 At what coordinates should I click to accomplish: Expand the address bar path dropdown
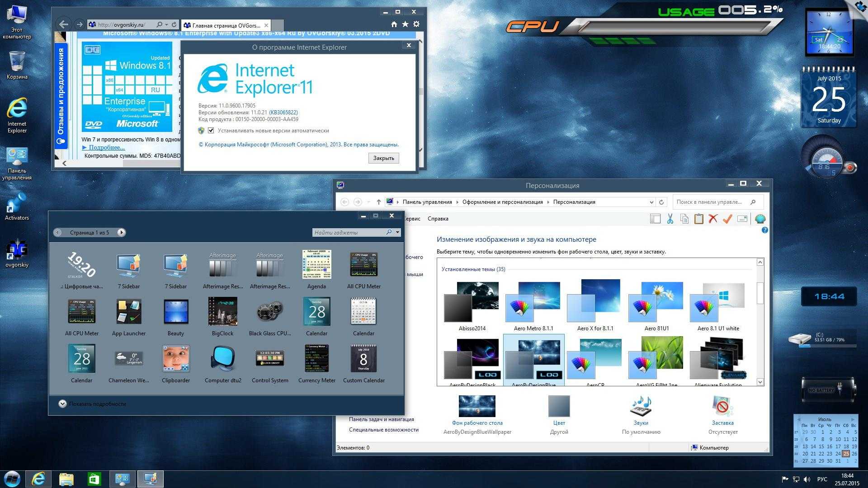tap(651, 202)
